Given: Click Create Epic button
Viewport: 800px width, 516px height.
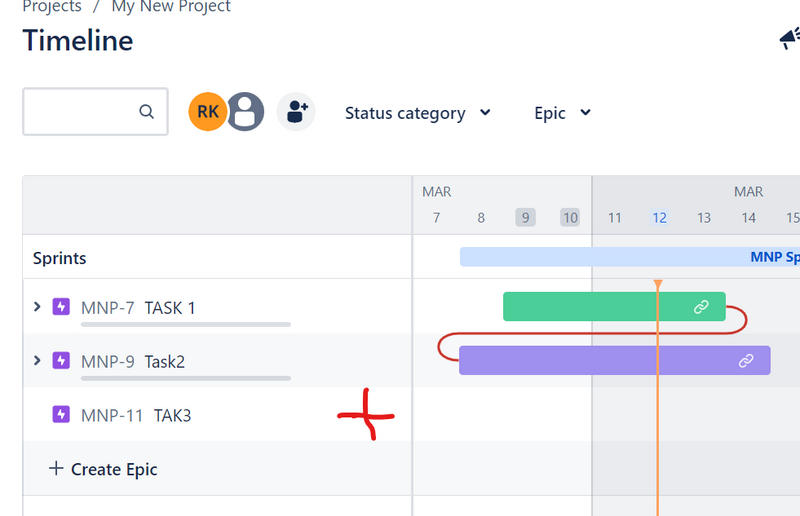Looking at the screenshot, I should pos(103,469).
